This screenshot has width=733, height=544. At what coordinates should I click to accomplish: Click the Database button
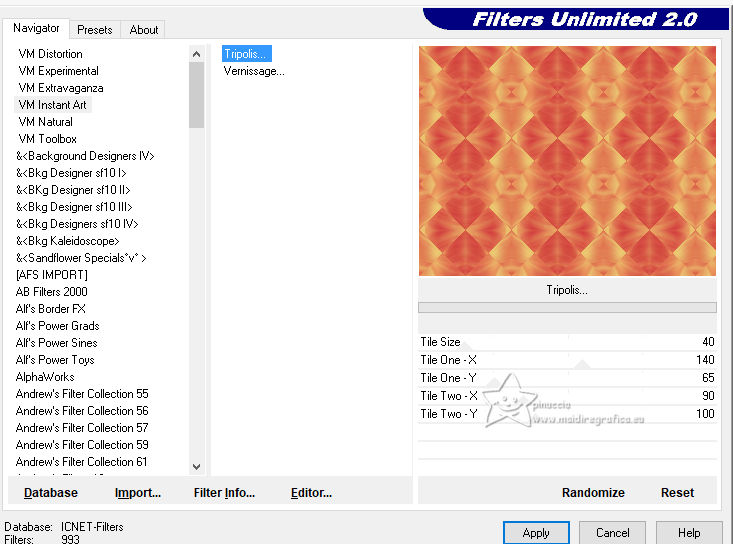click(50, 493)
